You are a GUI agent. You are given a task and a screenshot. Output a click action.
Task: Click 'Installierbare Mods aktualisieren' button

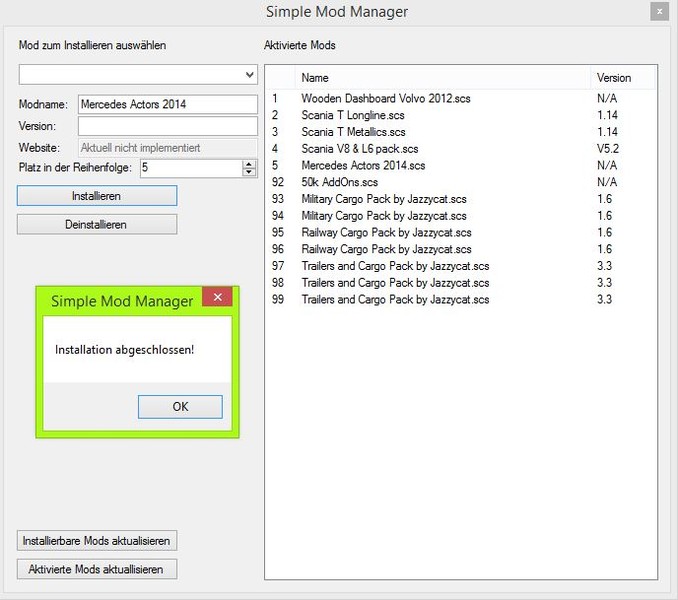(97, 541)
